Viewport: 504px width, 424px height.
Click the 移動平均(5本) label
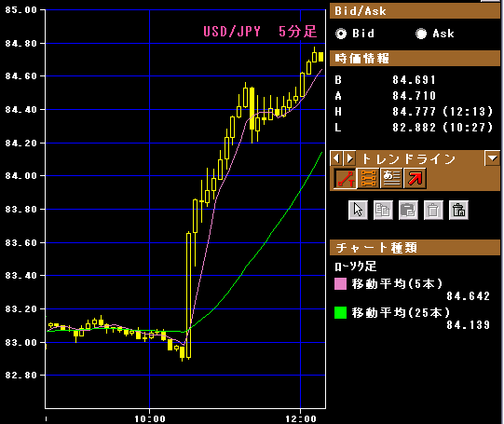[397, 284]
